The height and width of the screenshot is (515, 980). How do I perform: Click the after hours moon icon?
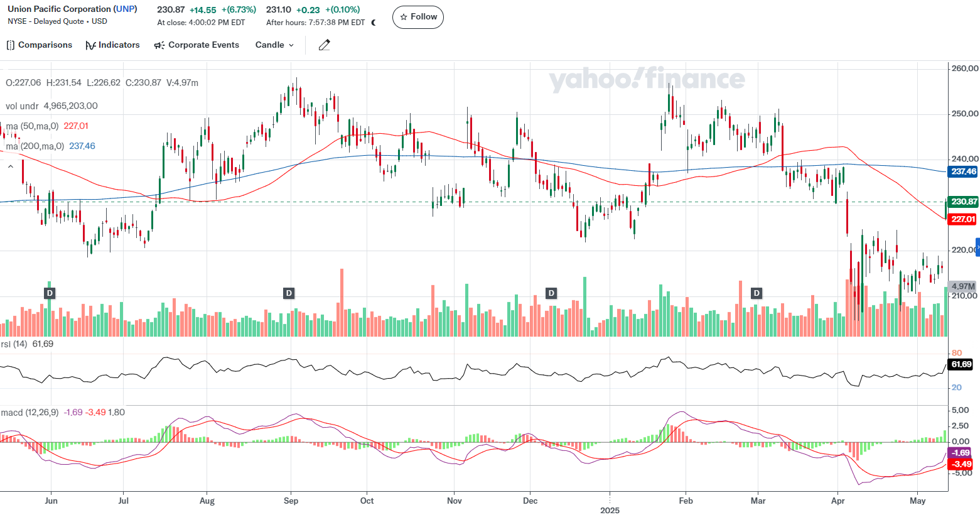374,23
